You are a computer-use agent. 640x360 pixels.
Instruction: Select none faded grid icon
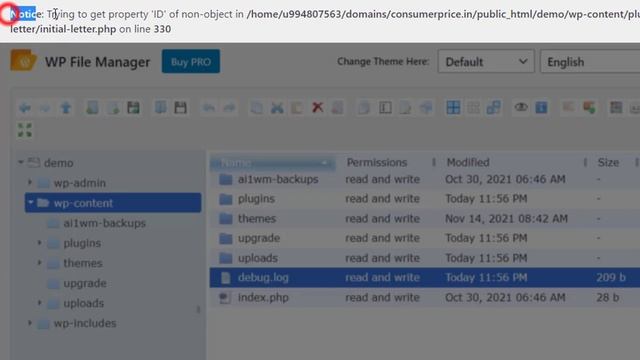coord(473,108)
